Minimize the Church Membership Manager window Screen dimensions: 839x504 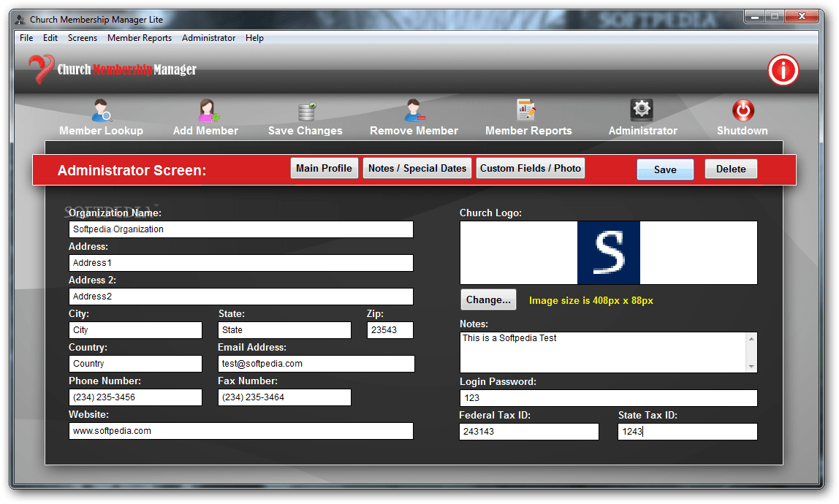754,17
